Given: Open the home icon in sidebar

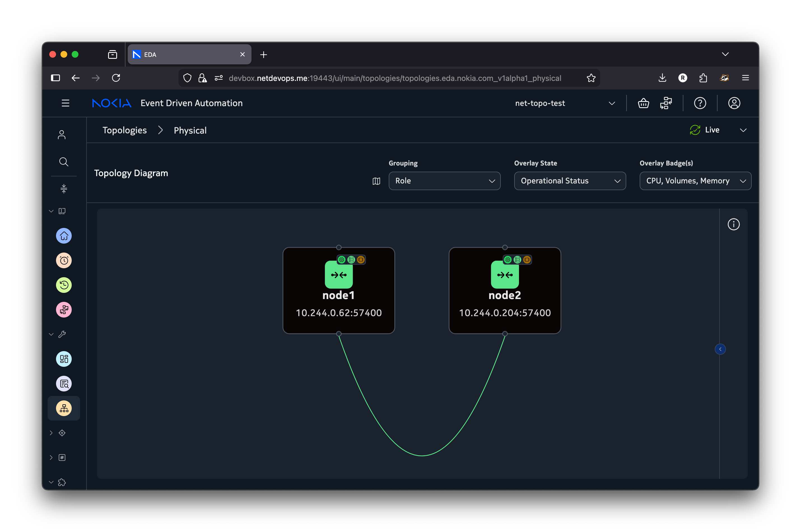Looking at the screenshot, I should 64,236.
